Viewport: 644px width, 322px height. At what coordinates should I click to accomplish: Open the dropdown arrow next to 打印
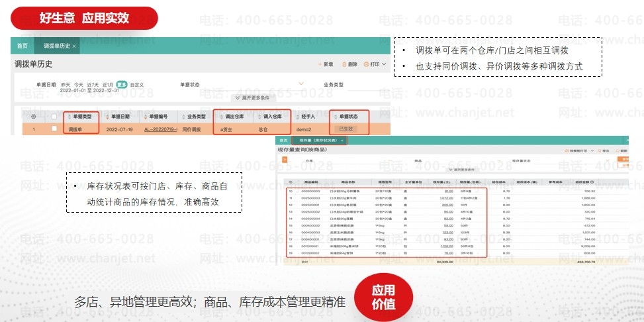(385, 64)
